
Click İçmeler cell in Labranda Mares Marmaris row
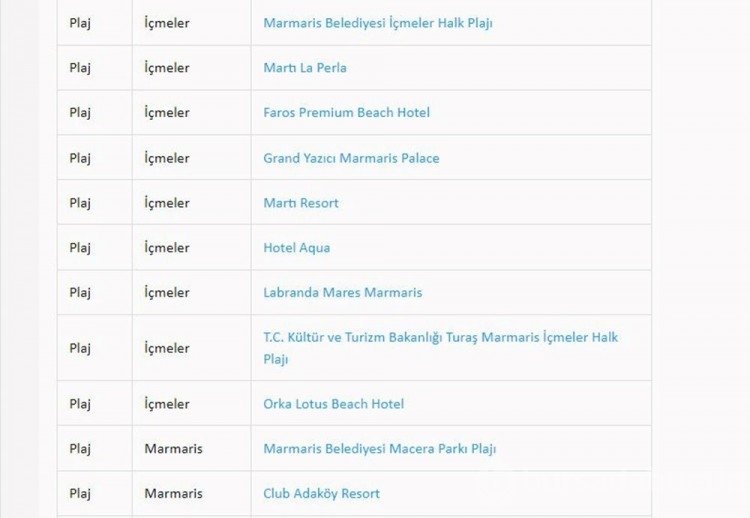(191, 292)
